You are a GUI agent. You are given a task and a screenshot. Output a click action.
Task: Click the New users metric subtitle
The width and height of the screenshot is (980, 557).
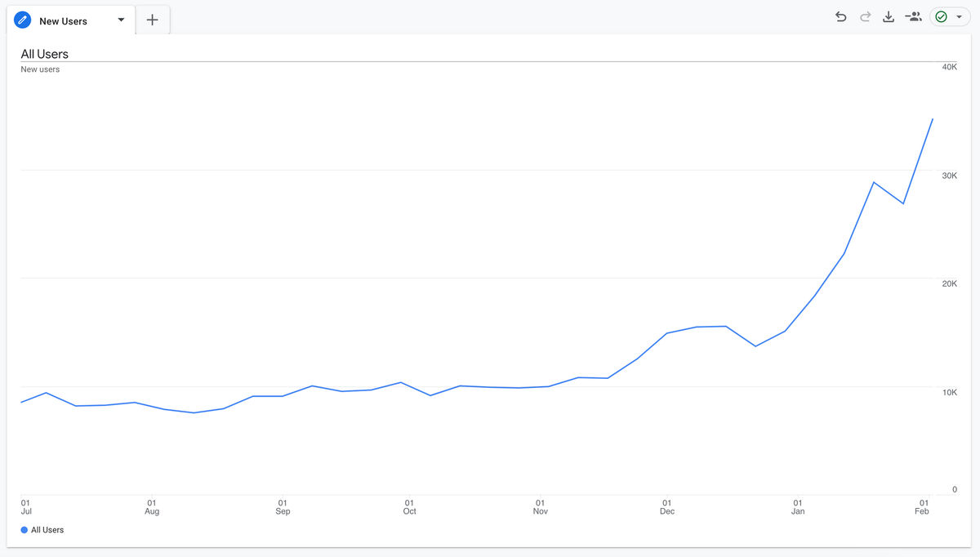tap(40, 69)
